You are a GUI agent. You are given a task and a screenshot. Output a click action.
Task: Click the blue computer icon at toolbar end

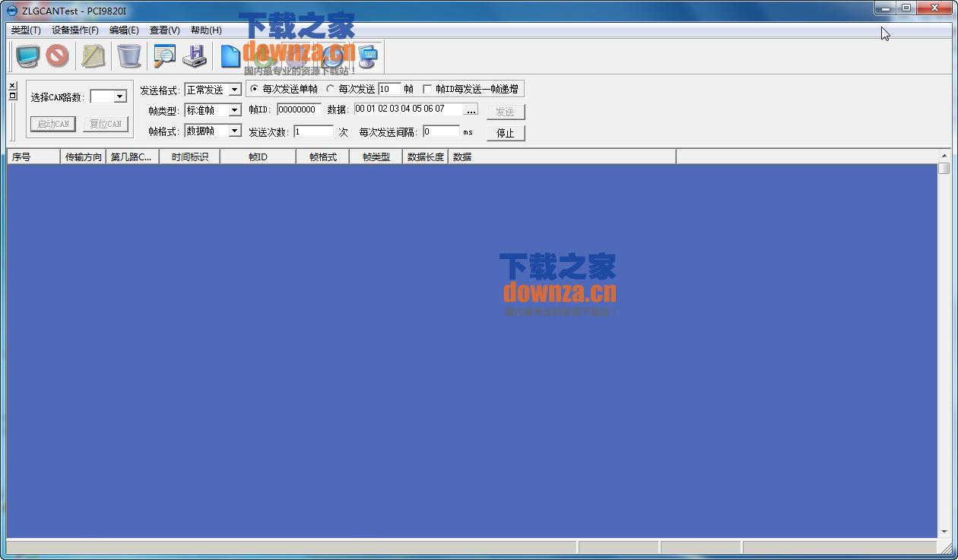click(x=370, y=56)
